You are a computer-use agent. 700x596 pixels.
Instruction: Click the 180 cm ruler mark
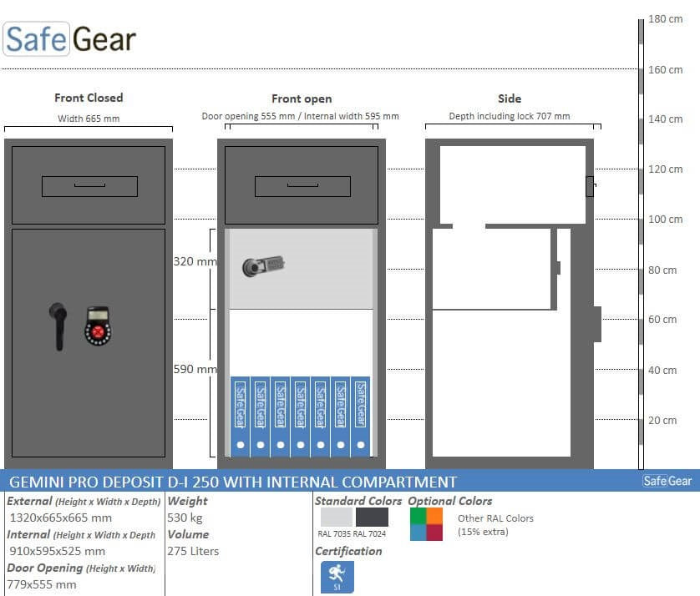(x=665, y=18)
